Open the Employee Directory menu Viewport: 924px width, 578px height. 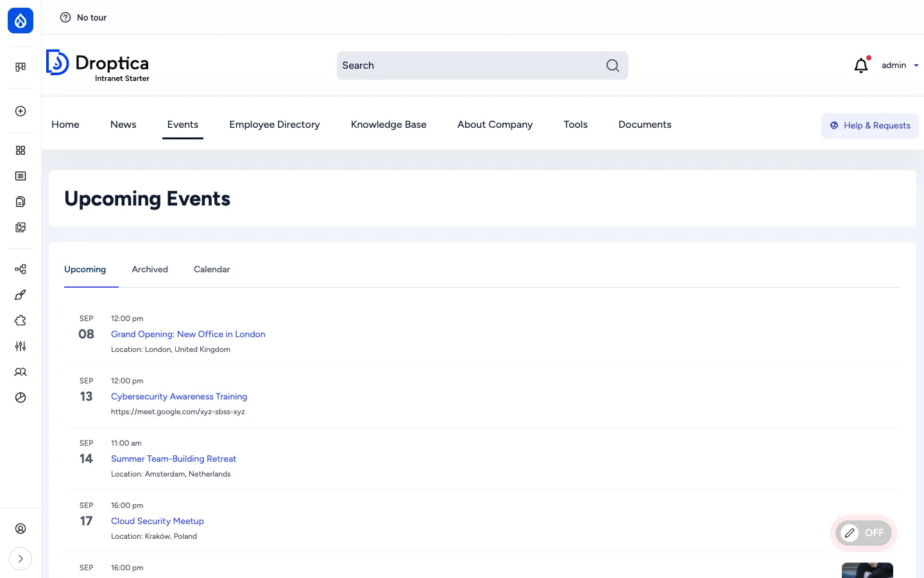275,125
